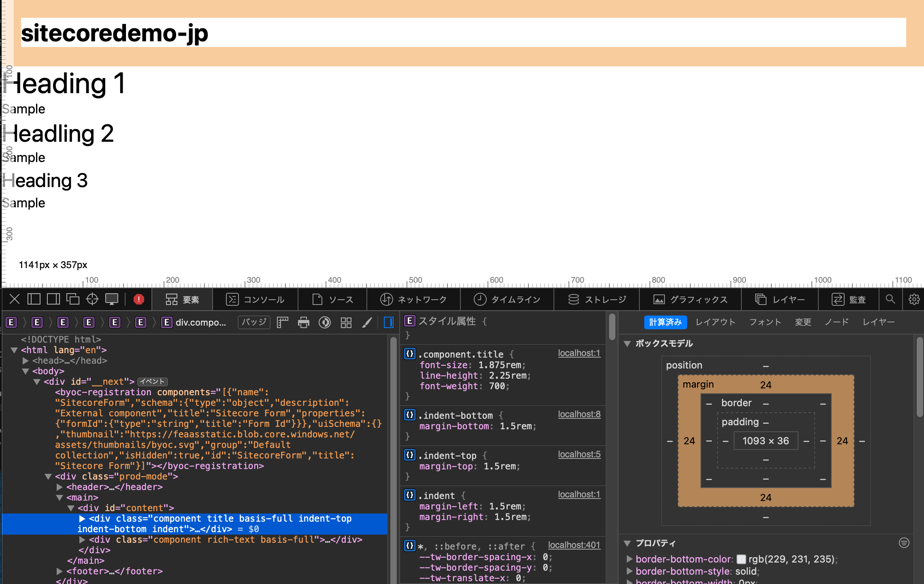924x584 pixels.
Task: Collapse the html lang="en" node
Action: pyautogui.click(x=14, y=350)
